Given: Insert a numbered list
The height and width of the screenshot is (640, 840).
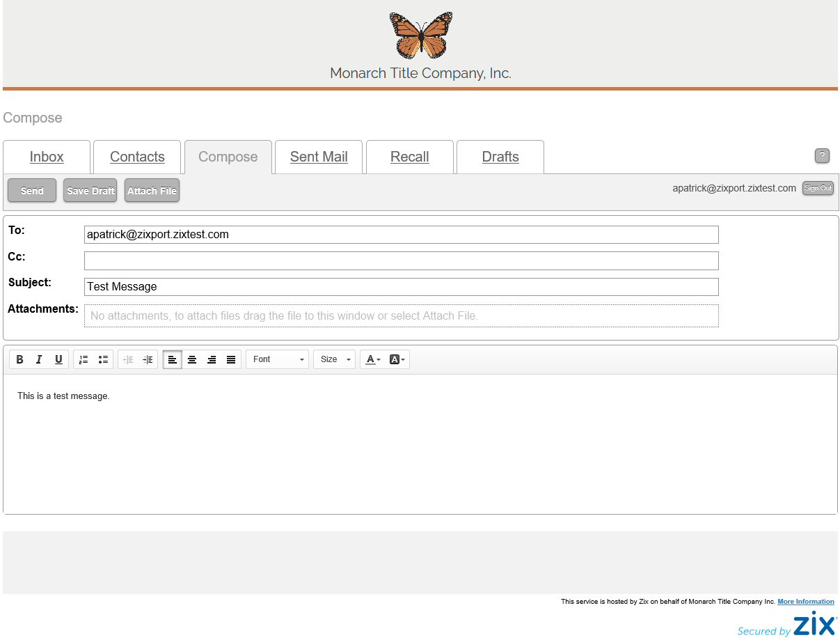Looking at the screenshot, I should [84, 359].
